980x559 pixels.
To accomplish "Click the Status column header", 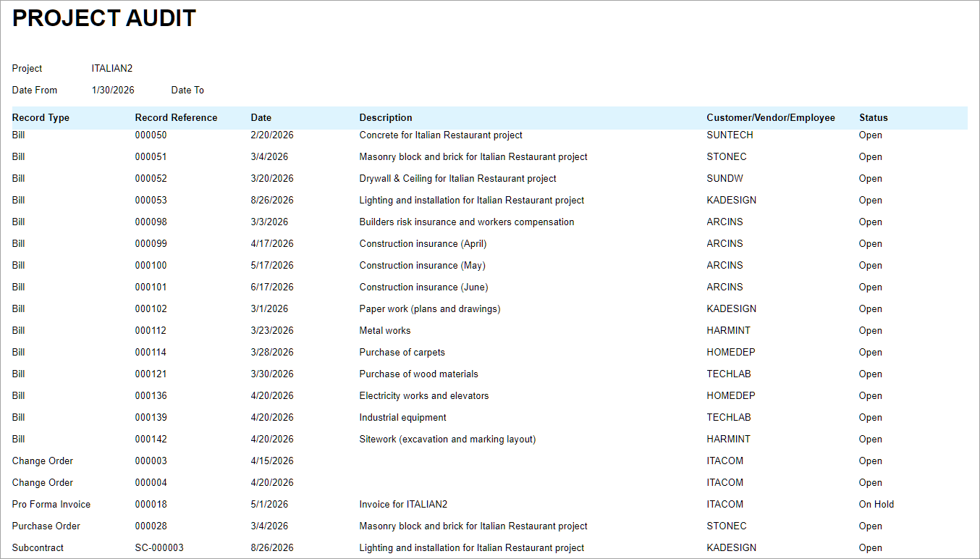I will pyautogui.click(x=874, y=117).
